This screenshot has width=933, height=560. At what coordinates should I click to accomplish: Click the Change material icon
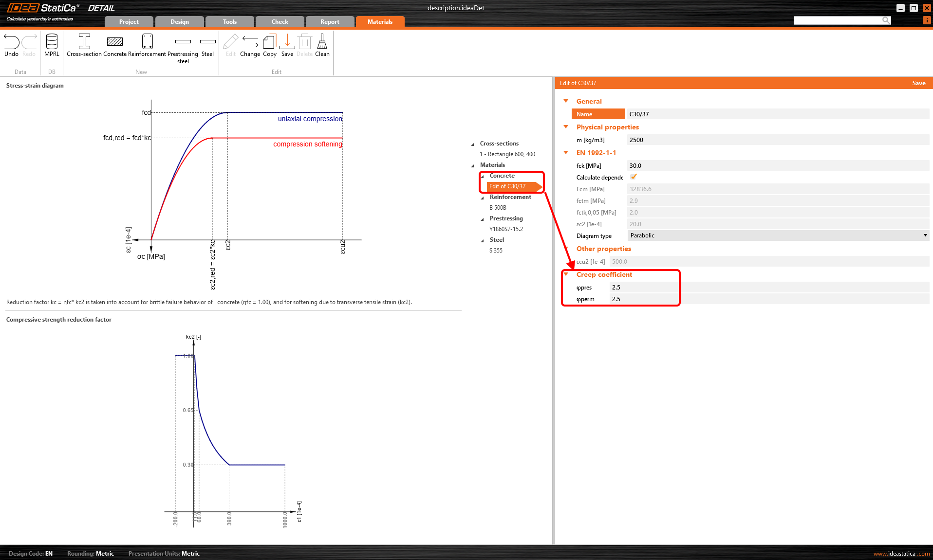click(250, 43)
